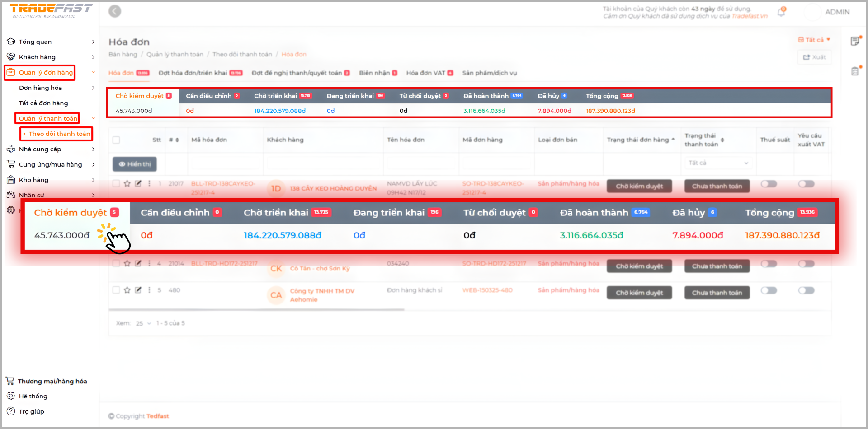Open the Biên nhận tab

point(377,73)
